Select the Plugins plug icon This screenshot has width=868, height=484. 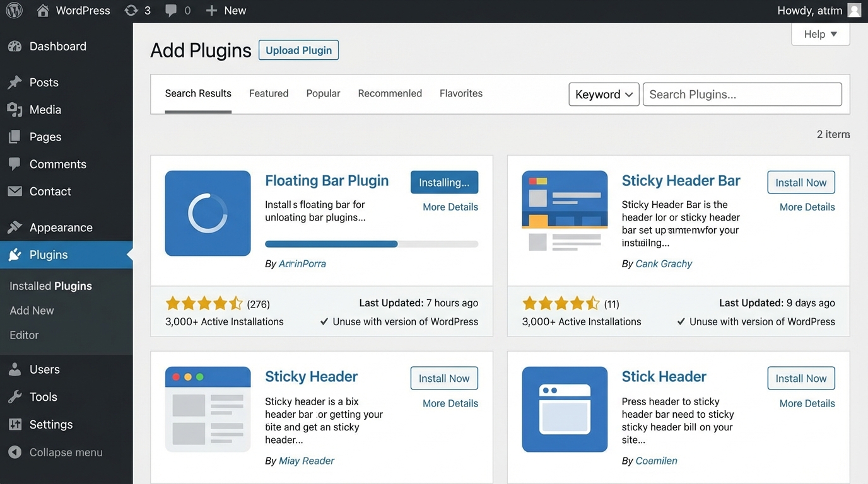tap(16, 255)
